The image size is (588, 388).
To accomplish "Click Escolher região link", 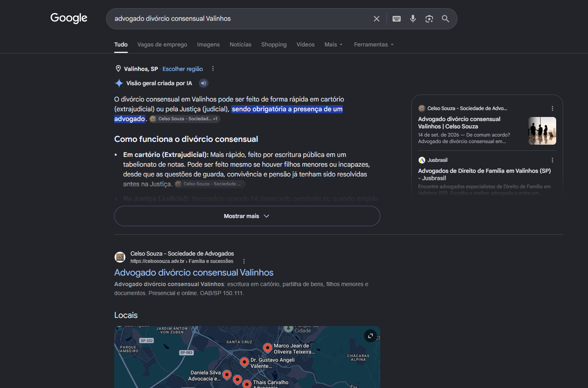I will 182,69.
